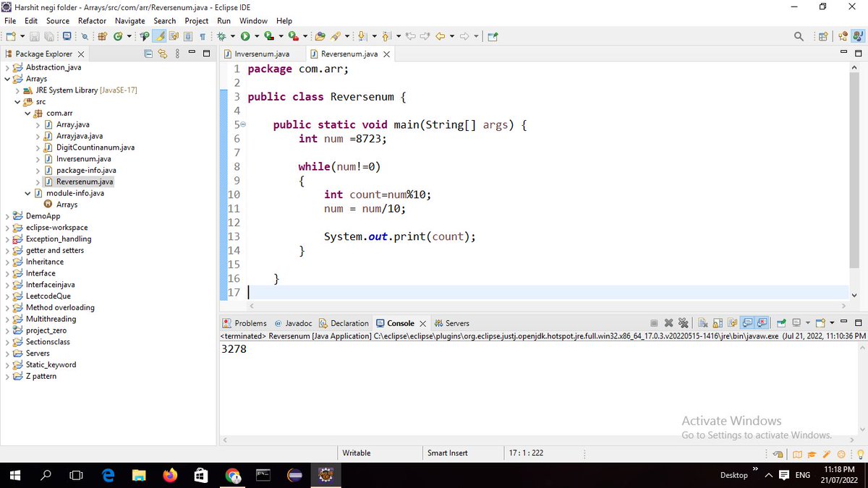Toggle Mark Occurrences highlighter button
Screen dimensions: 868x488
[160, 36]
